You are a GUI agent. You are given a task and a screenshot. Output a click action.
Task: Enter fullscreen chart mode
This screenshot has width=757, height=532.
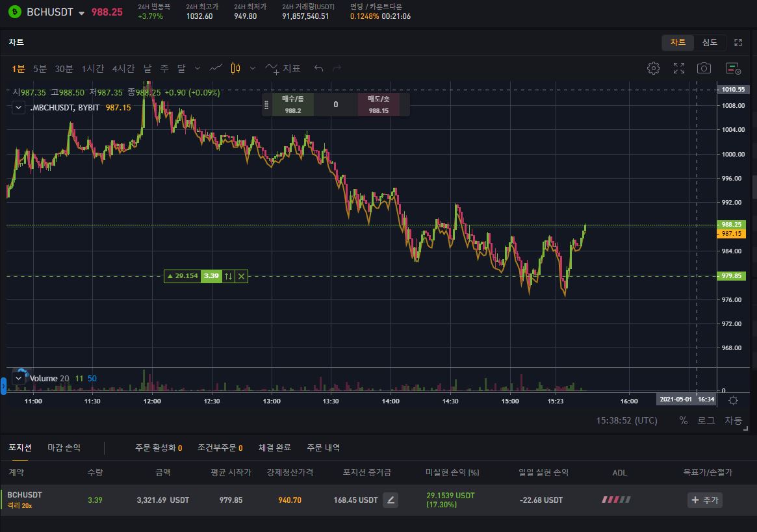[679, 68]
